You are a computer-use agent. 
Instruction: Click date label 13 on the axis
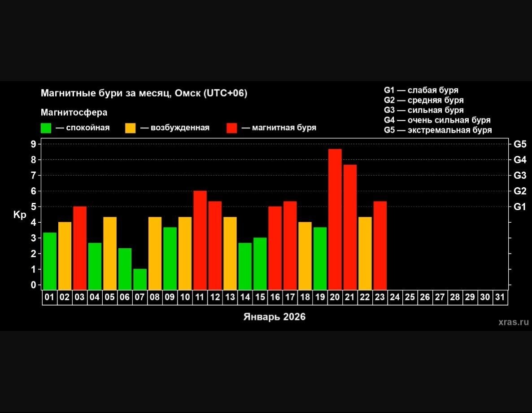pyautogui.click(x=230, y=297)
